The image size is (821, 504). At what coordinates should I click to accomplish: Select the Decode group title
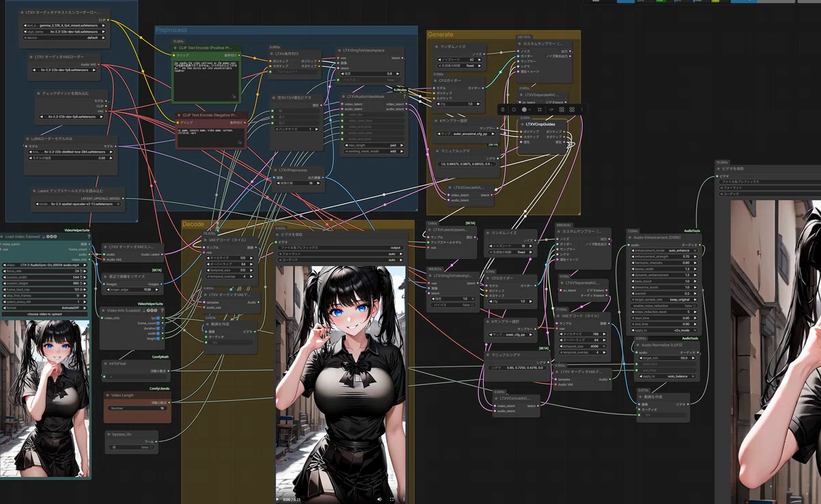[x=194, y=224]
